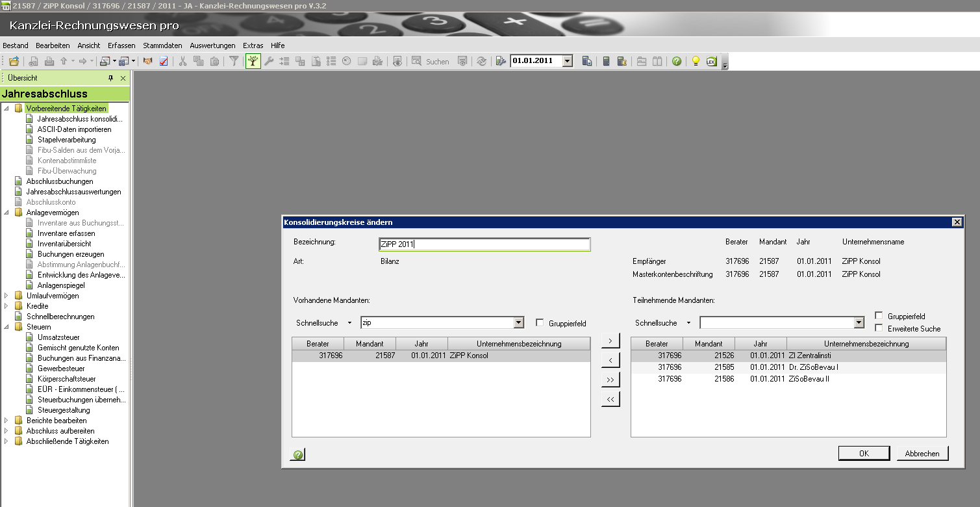Click the green help question mark in toolbar

click(x=677, y=61)
